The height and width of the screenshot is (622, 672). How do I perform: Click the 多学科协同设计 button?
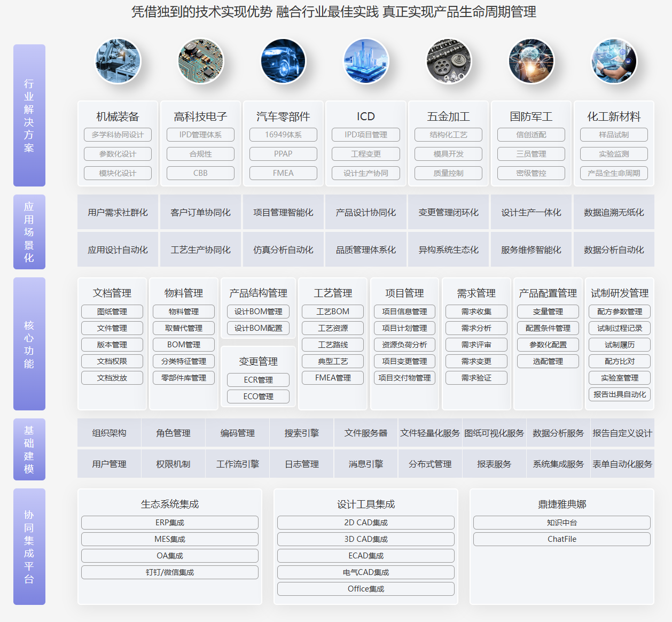tap(118, 135)
